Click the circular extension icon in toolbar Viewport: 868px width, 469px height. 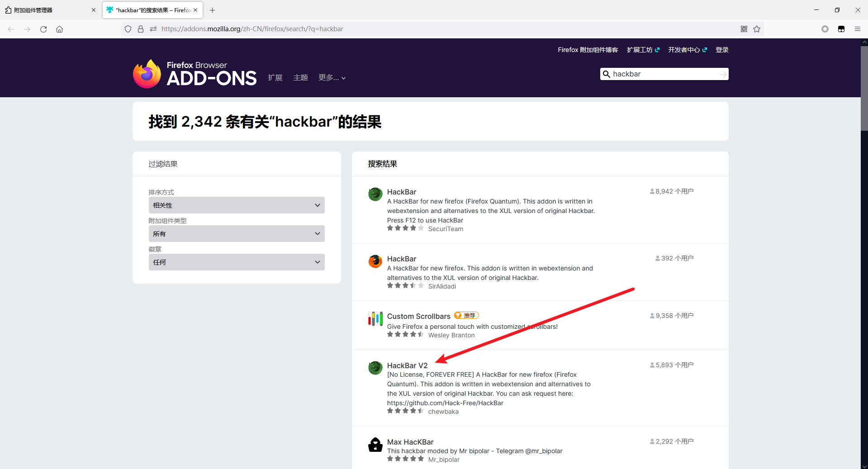[x=825, y=29]
